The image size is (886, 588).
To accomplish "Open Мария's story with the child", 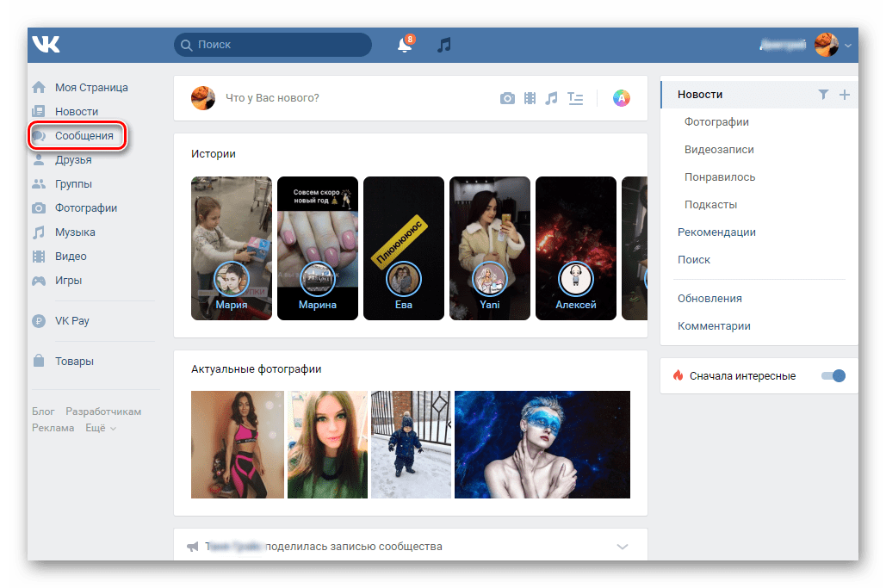I will click(x=231, y=249).
